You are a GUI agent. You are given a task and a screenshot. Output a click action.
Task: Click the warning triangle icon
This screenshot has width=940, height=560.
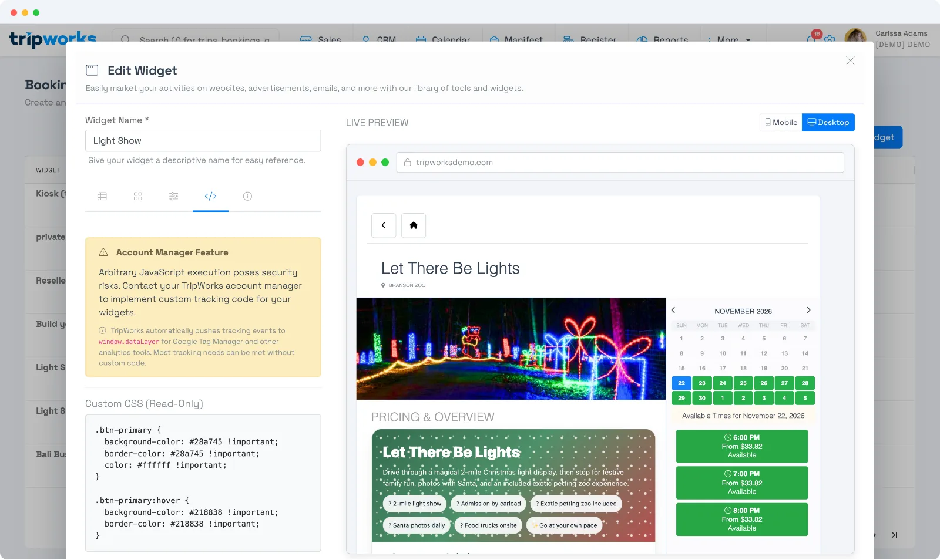click(x=103, y=252)
